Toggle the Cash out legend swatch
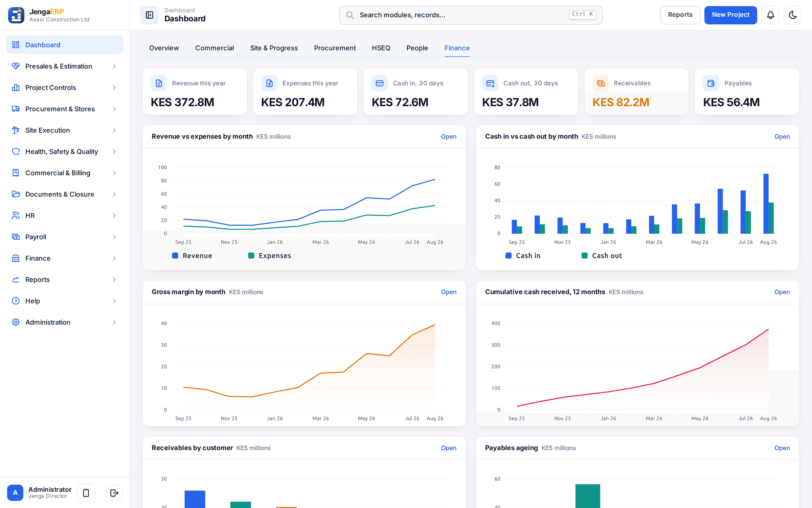Screen dimensions: 812x508 584,256
